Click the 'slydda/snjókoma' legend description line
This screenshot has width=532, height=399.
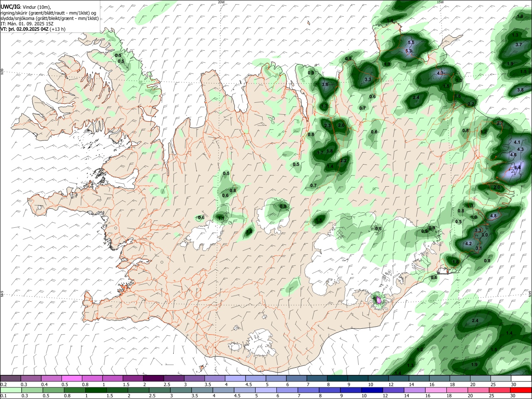click(49, 18)
